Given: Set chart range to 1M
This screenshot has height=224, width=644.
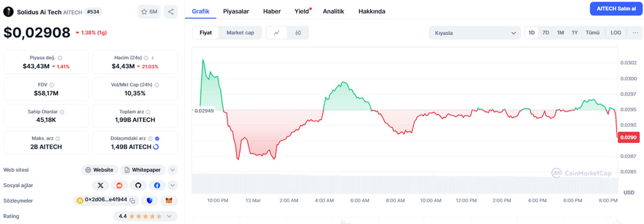Looking at the screenshot, I should tap(560, 33).
